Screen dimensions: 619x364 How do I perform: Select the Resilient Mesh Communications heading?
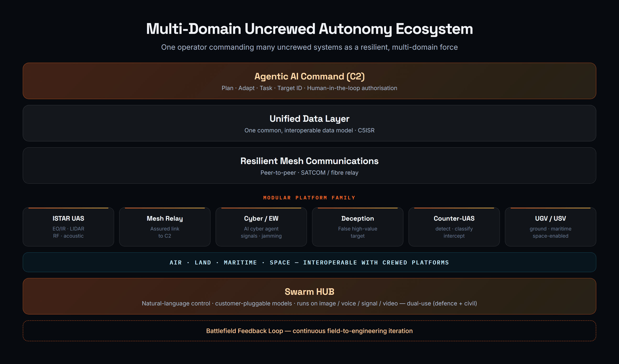point(309,161)
